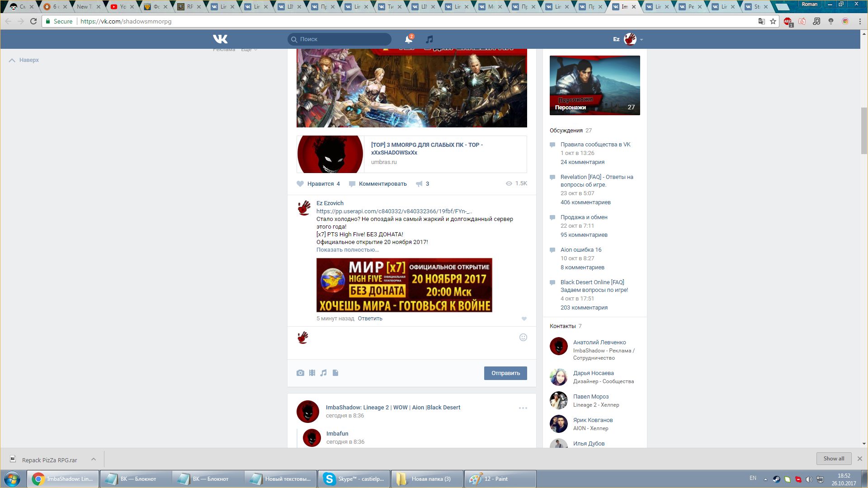Open the Правила сообщества в VK discussion
The image size is (868, 488).
point(595,145)
